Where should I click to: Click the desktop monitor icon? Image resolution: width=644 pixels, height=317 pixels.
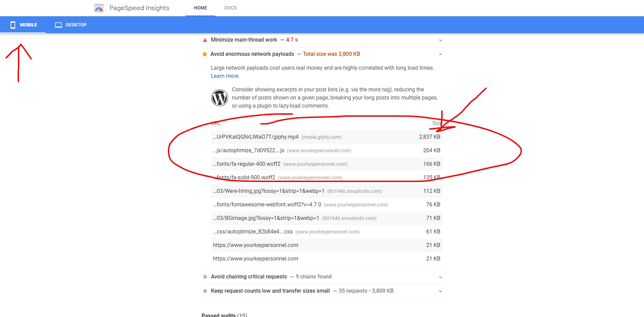[59, 25]
